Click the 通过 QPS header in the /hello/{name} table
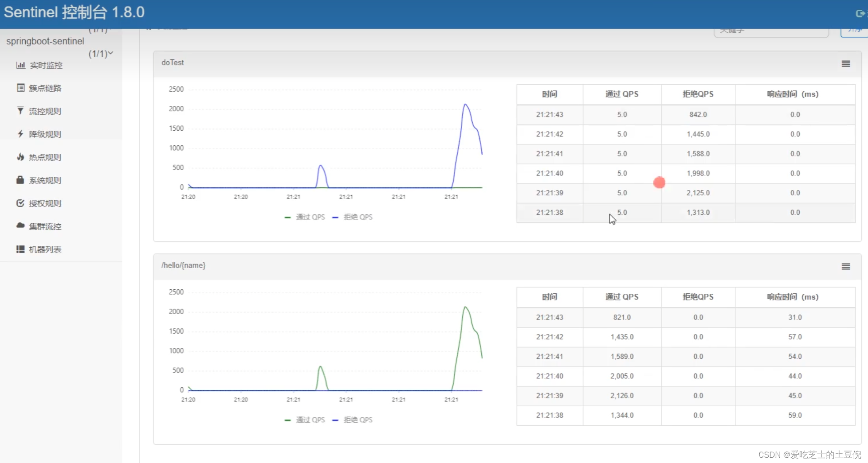 pos(622,297)
